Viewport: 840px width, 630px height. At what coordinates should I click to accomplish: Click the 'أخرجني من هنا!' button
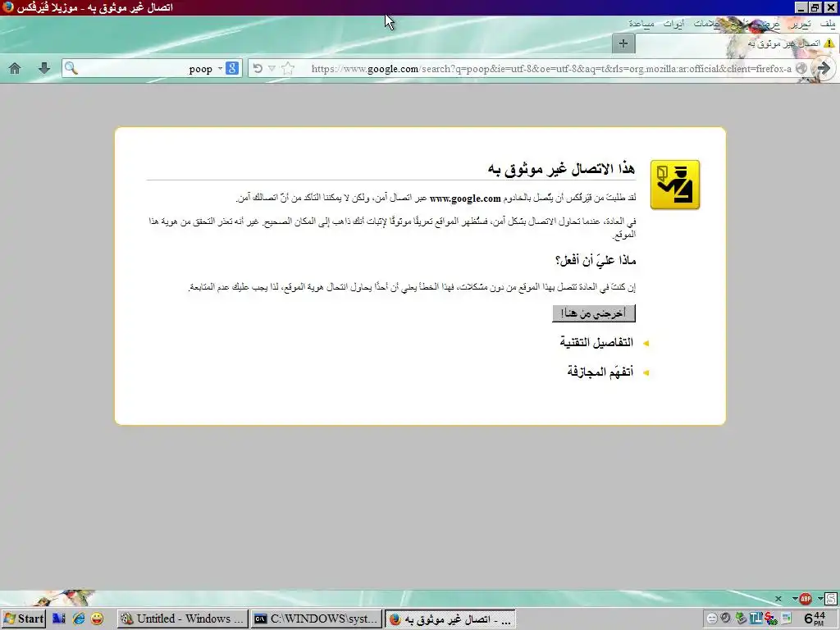coord(594,313)
